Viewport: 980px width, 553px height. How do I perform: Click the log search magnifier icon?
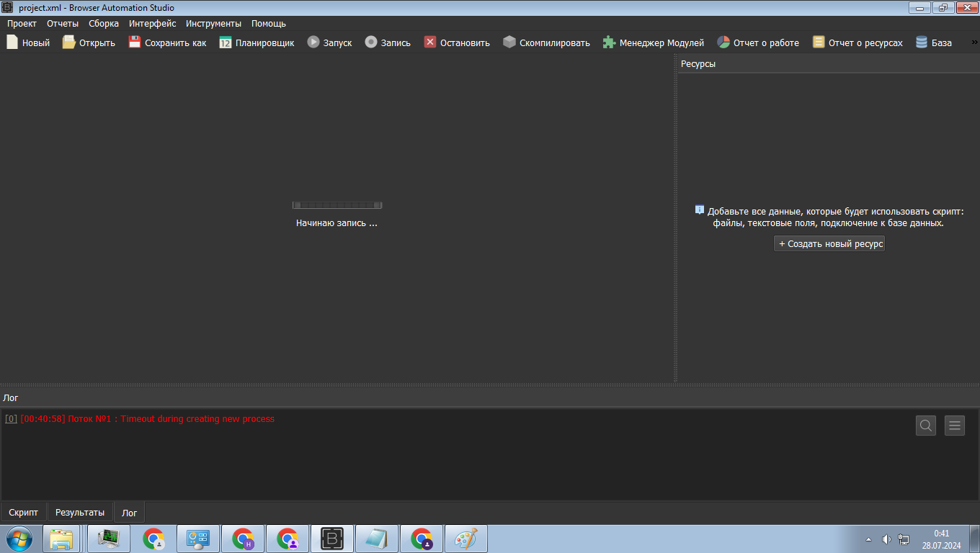coord(926,426)
